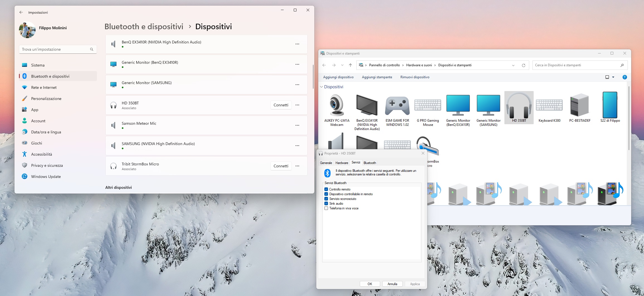Open the recent locations dropdown chevron

[x=342, y=65]
